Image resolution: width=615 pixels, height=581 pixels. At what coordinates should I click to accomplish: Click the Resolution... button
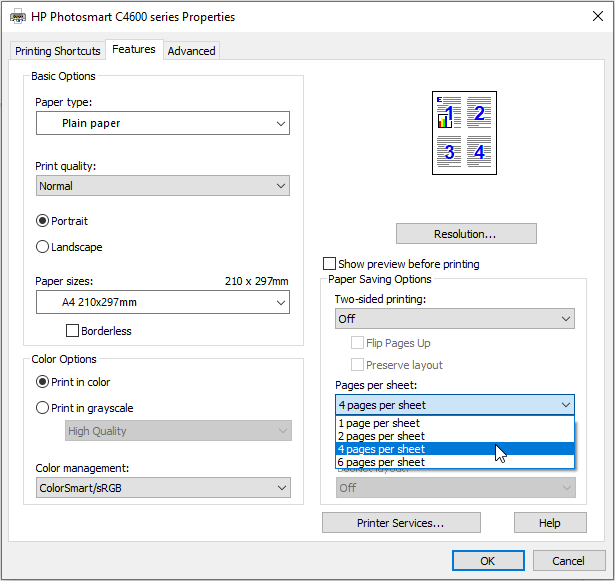[x=466, y=234]
